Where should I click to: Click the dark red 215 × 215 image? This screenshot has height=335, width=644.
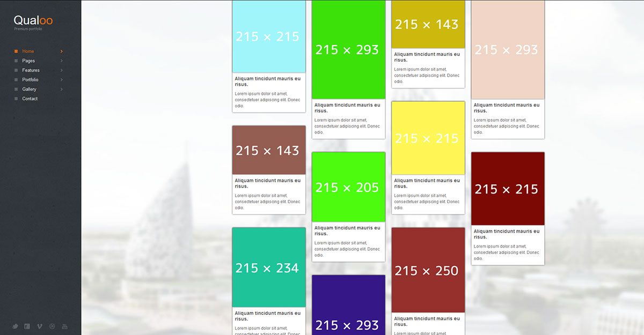tap(507, 189)
